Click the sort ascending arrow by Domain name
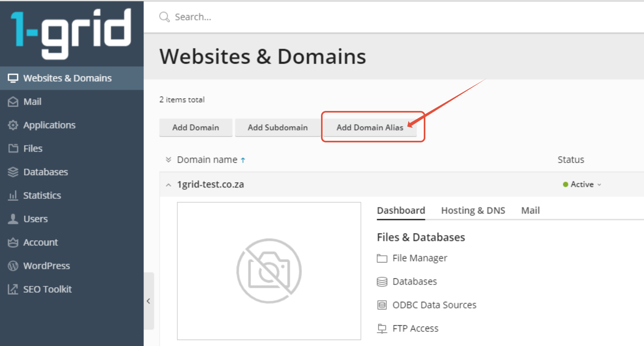 243,160
